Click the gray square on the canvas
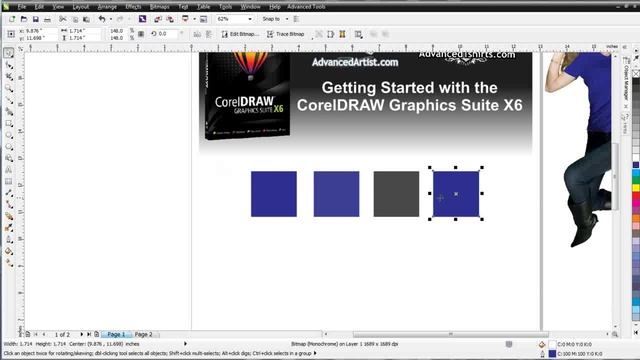 (x=396, y=194)
